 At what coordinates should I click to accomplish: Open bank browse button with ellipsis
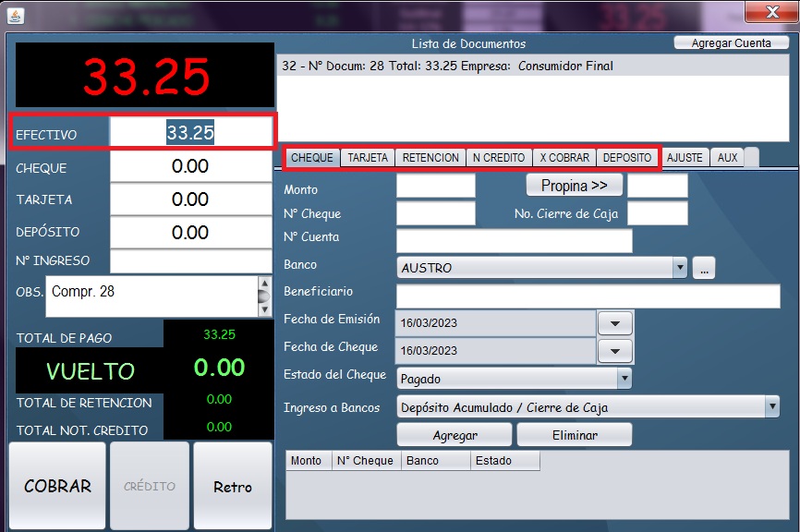pos(704,269)
